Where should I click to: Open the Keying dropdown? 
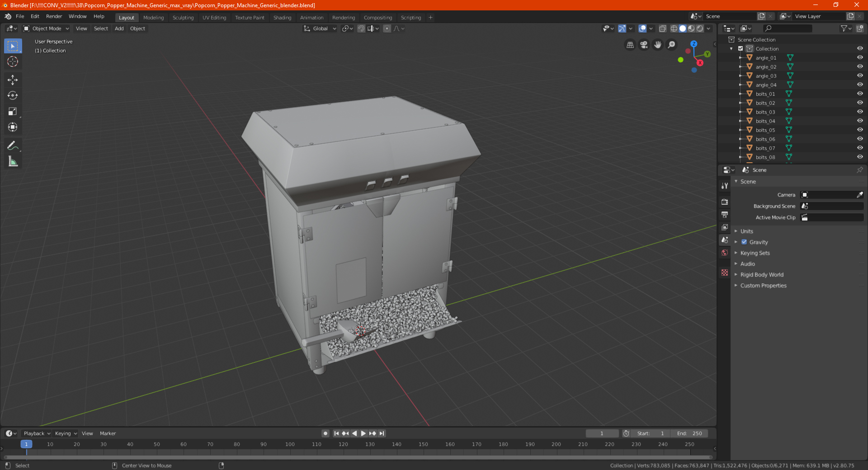pyautogui.click(x=66, y=433)
